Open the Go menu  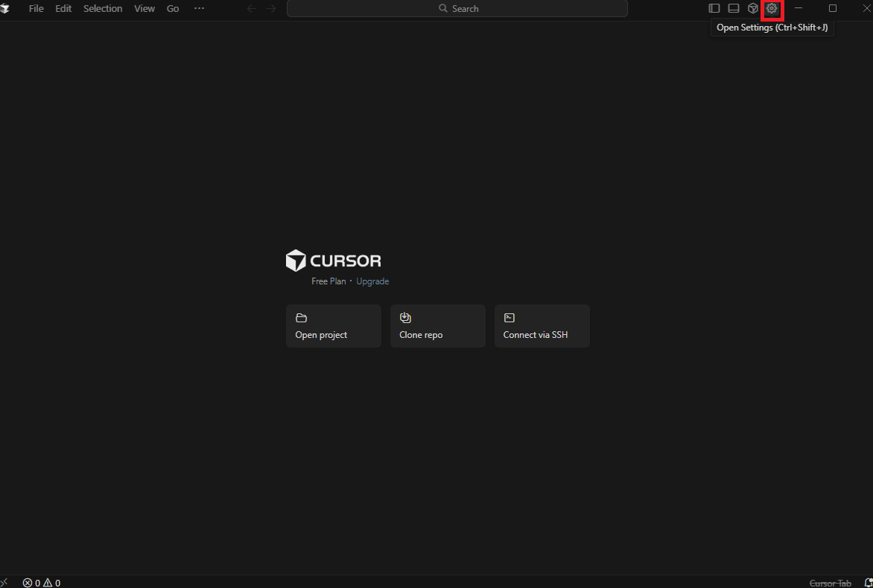[x=173, y=8]
